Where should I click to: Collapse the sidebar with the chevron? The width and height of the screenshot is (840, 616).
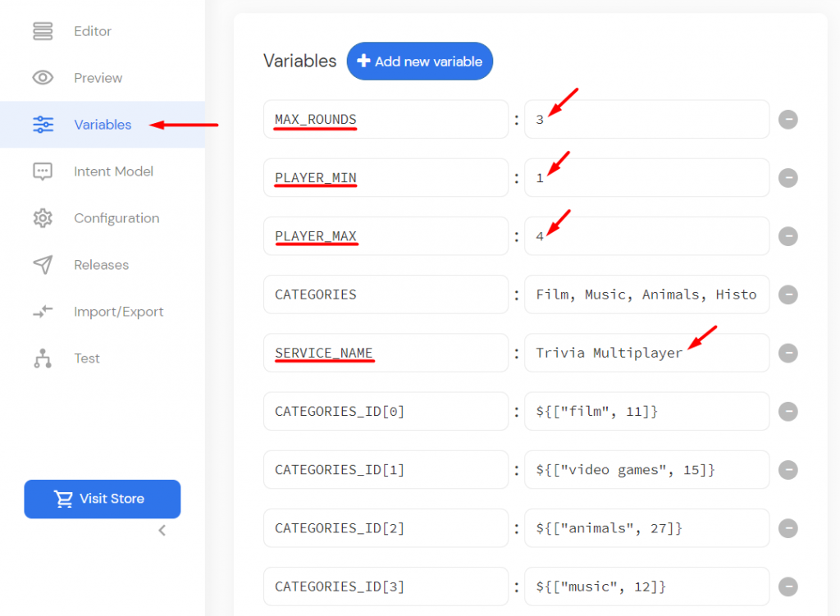(162, 531)
